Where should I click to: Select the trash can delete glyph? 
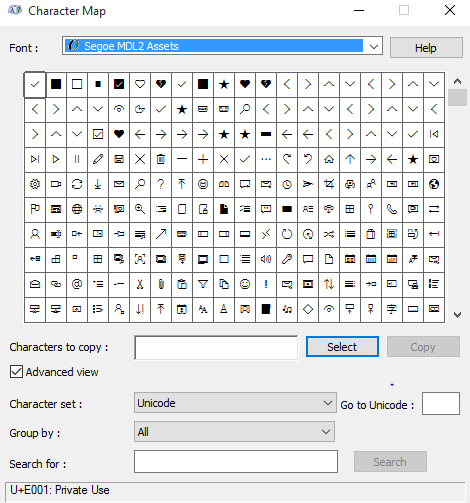coord(161,159)
